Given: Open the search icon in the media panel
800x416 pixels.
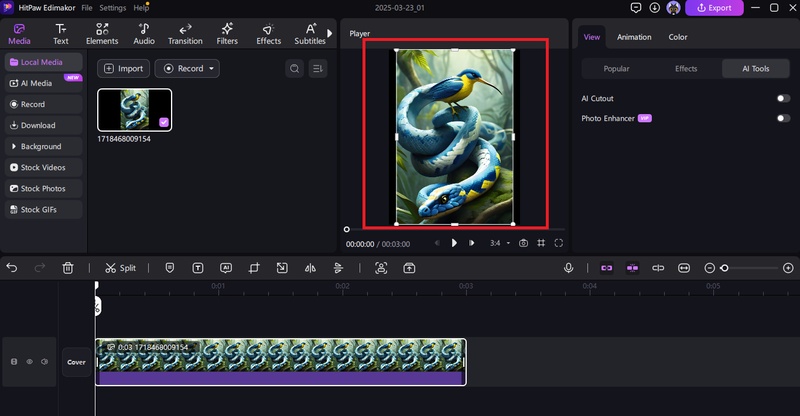Looking at the screenshot, I should coord(294,69).
